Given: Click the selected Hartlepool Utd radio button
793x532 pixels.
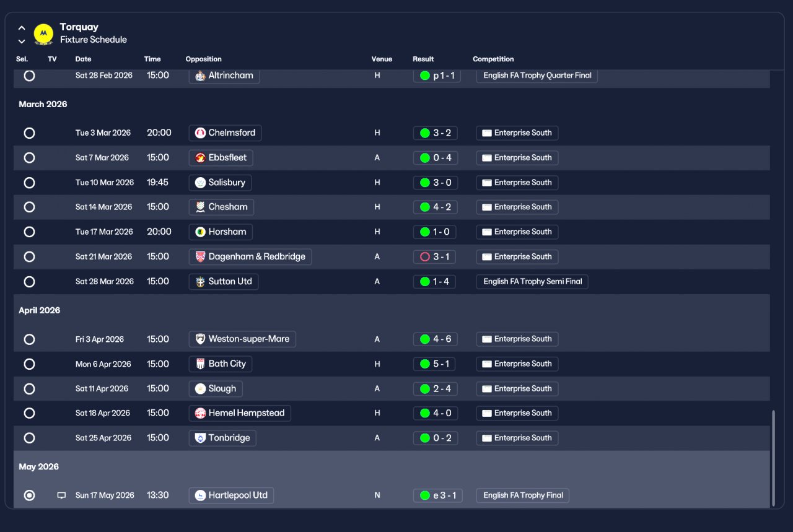Looking at the screenshot, I should click(29, 495).
